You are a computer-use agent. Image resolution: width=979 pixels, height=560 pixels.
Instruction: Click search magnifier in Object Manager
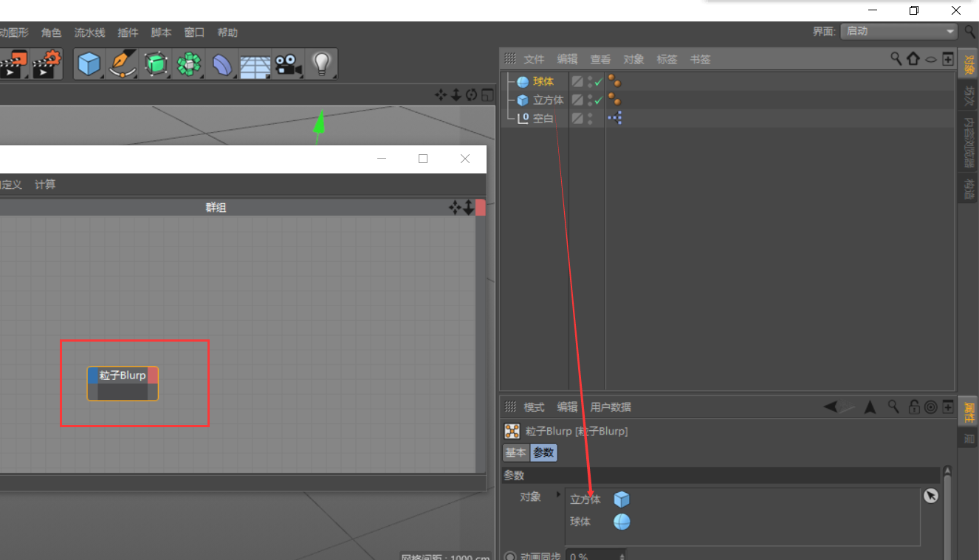point(896,58)
